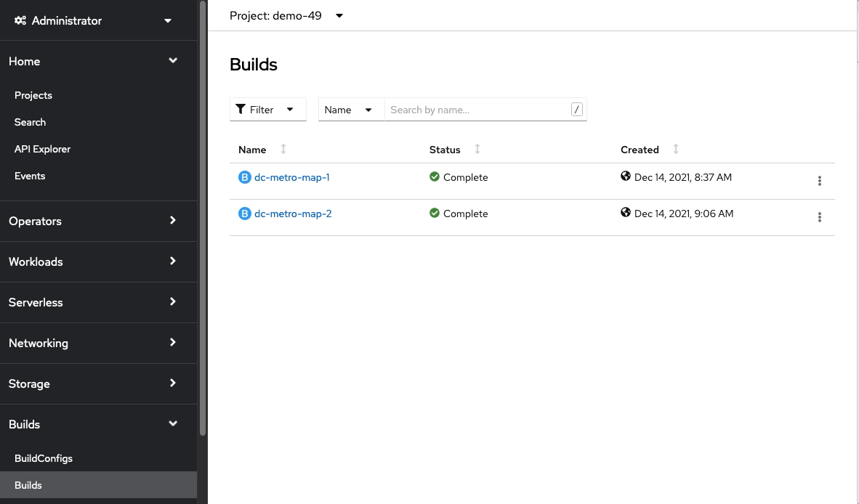The height and width of the screenshot is (504, 859).
Task: Expand the Serverless navigation section
Action: [x=99, y=302]
